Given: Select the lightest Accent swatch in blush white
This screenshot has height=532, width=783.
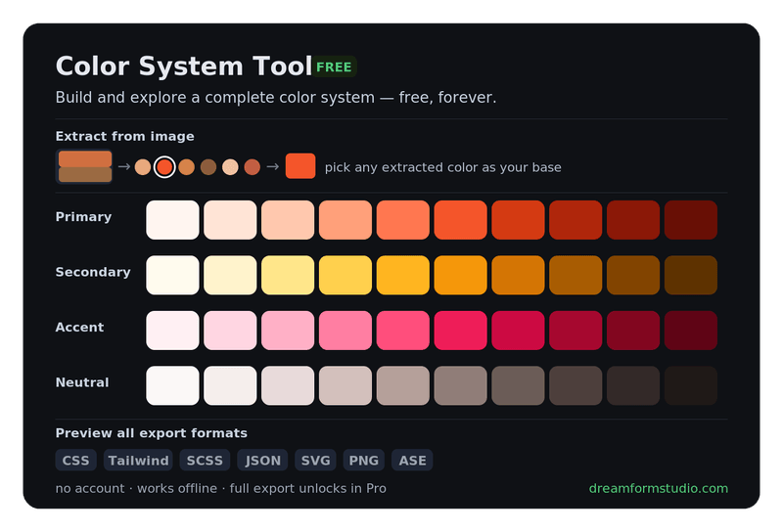Looking at the screenshot, I should point(173,331).
